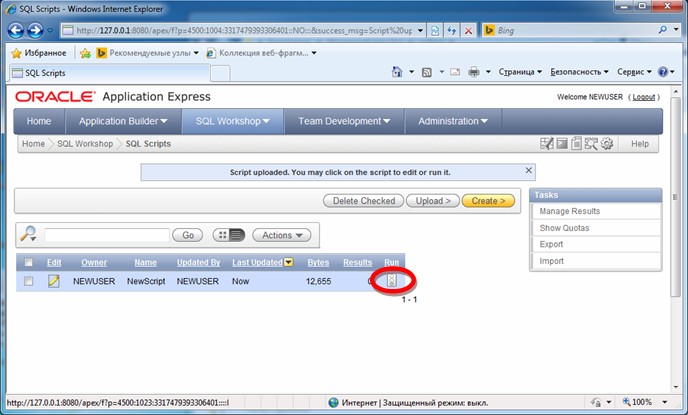Expand the Application Builder menu
The height and width of the screenshot is (415, 688).
point(123,121)
